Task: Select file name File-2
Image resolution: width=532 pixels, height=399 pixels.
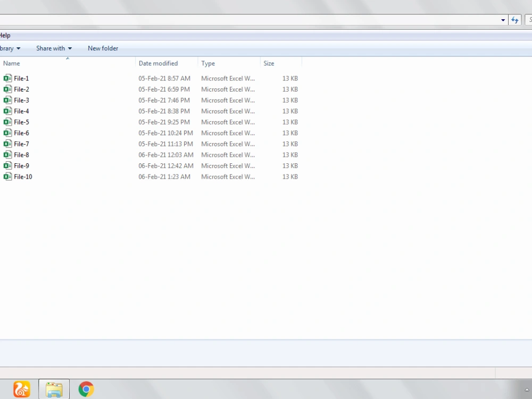Action: pos(21,89)
